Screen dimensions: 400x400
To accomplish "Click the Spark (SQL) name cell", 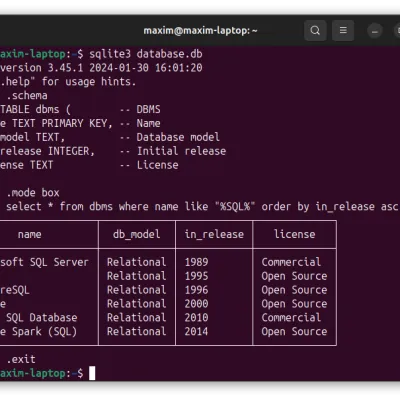I will [44, 332].
